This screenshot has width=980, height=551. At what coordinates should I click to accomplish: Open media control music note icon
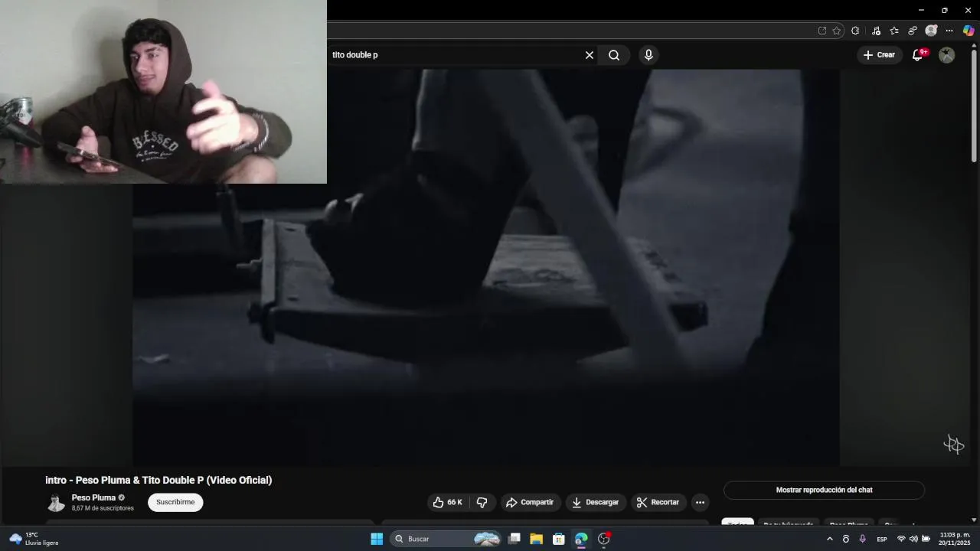click(x=877, y=31)
